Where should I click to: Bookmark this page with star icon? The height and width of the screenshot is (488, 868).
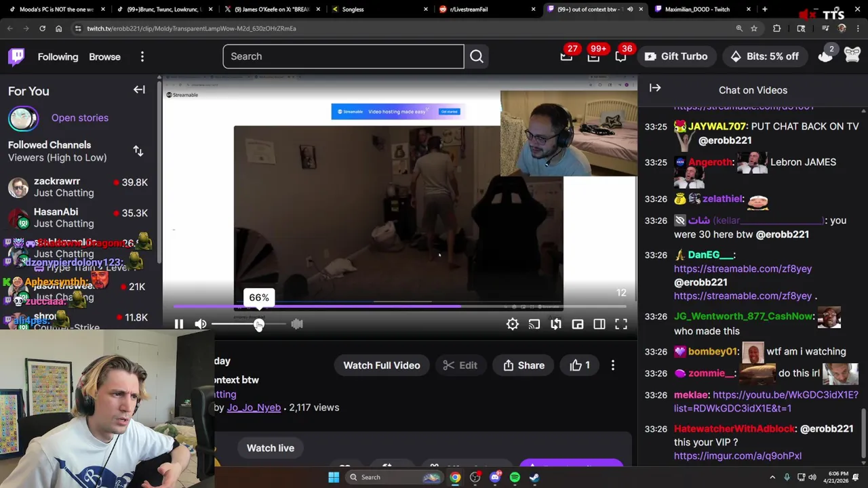[754, 28]
